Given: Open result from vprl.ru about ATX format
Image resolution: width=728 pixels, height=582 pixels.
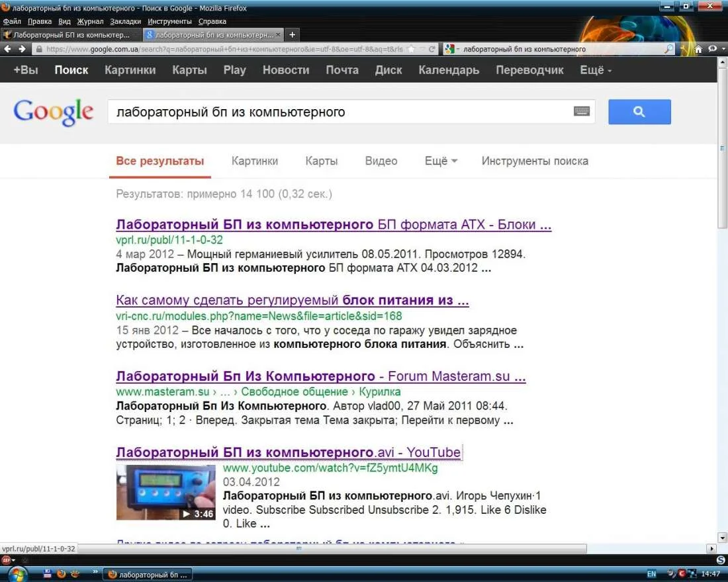Looking at the screenshot, I should click(334, 225).
